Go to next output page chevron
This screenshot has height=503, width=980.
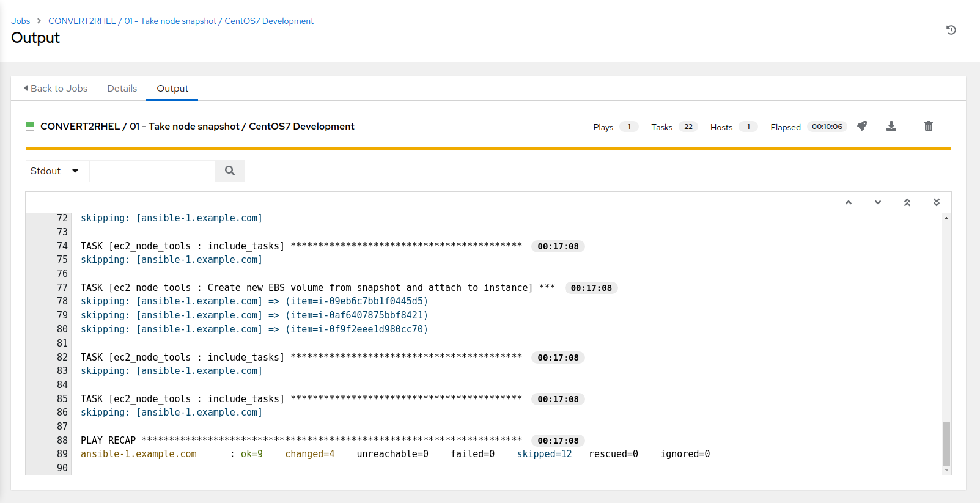878,202
